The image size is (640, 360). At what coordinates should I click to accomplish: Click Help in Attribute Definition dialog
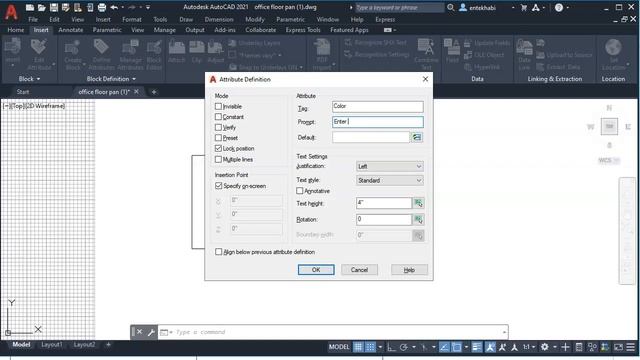409,270
